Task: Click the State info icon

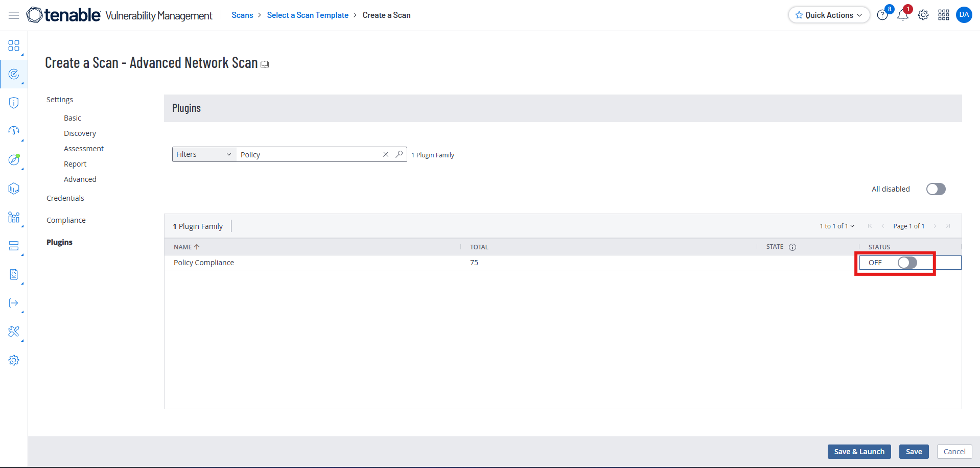Action: pos(792,247)
